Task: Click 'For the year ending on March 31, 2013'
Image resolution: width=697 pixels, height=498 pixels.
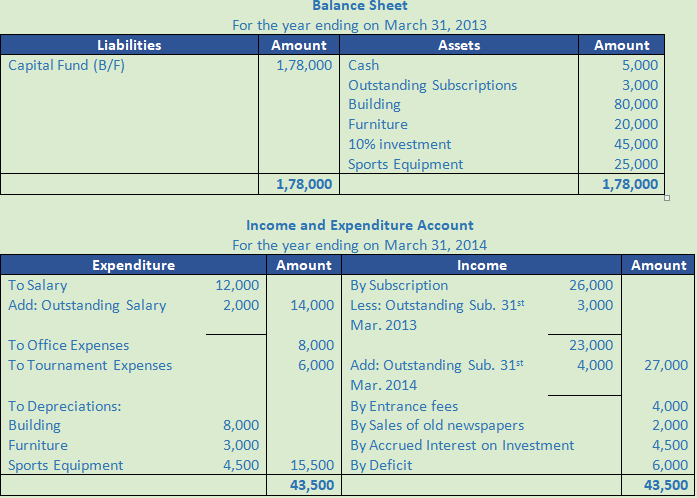Action: pyautogui.click(x=360, y=25)
